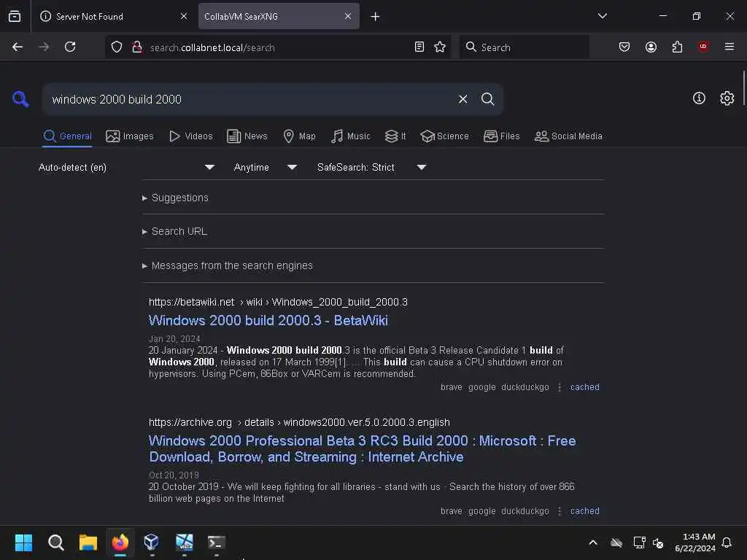Open tracking protection shield icon
This screenshot has height=560, width=747.
pyautogui.click(x=117, y=47)
